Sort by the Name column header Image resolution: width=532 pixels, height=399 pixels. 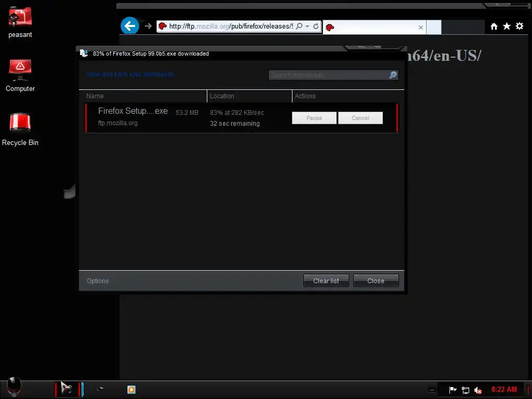(x=143, y=96)
